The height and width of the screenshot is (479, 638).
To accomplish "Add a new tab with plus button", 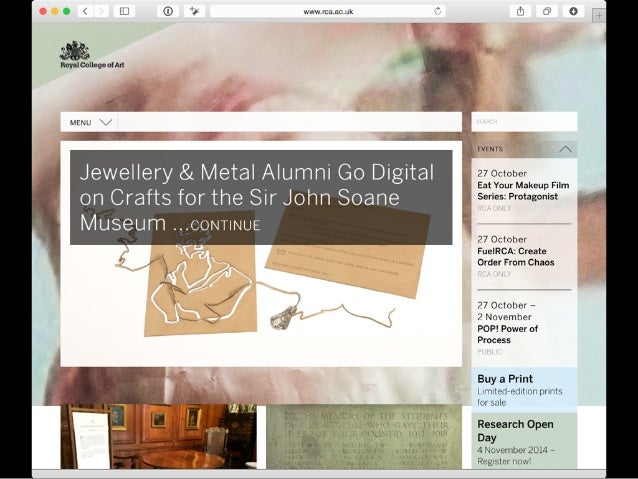I will [x=599, y=16].
